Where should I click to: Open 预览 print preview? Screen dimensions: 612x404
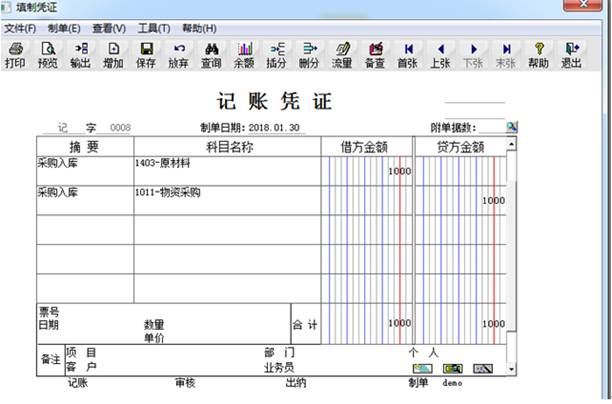[x=48, y=55]
